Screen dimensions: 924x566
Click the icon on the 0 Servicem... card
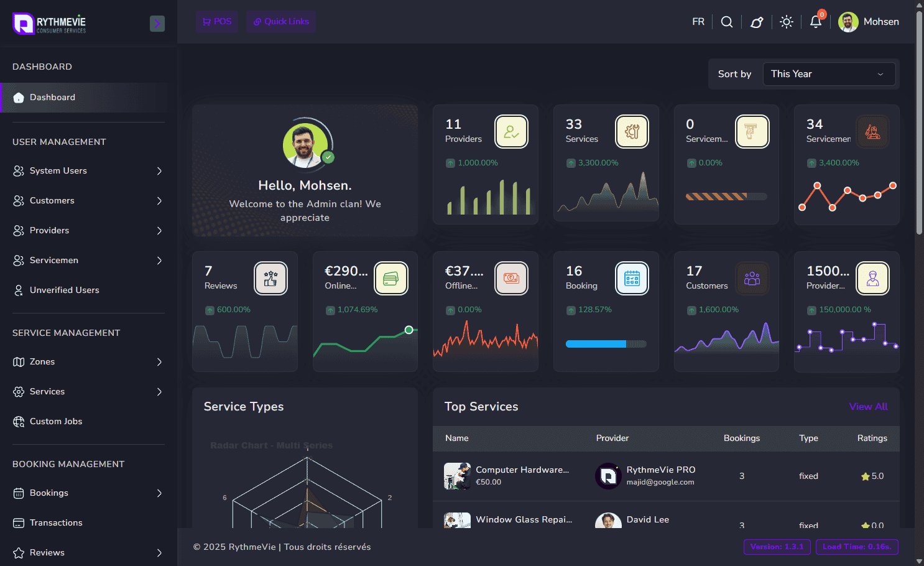point(752,131)
